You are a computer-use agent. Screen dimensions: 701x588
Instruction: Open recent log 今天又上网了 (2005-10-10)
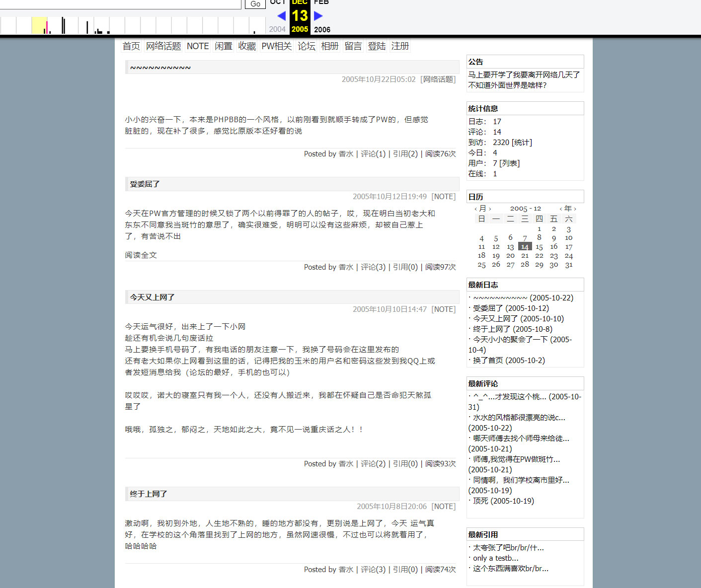point(518,319)
